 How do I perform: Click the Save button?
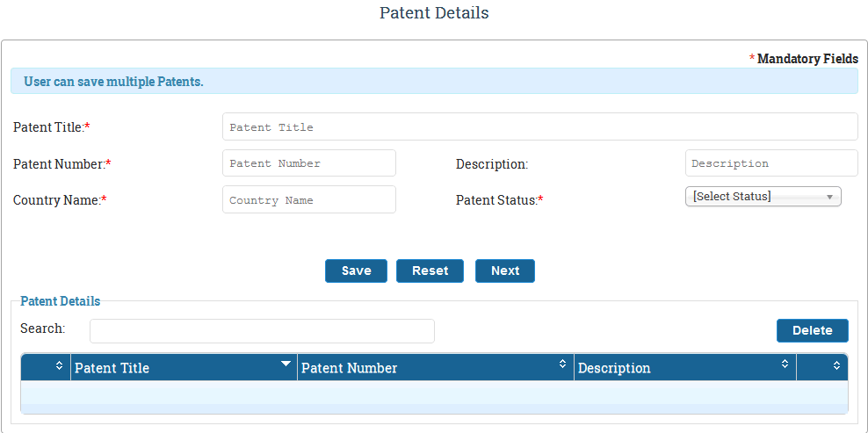(356, 271)
